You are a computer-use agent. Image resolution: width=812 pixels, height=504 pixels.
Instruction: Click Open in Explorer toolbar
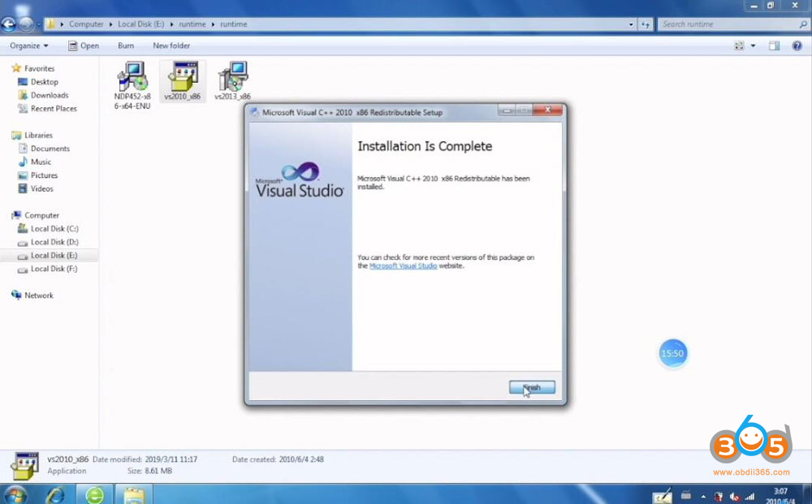point(84,45)
